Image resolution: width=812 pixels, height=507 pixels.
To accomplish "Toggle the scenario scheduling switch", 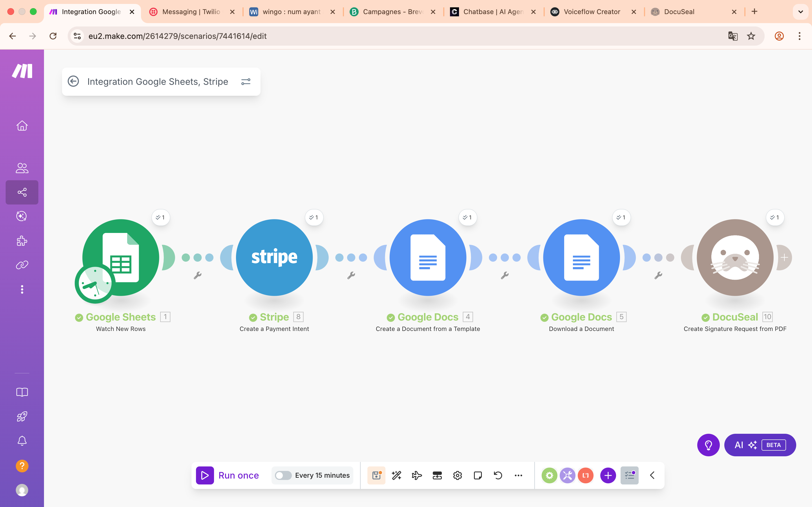I will 283,475.
